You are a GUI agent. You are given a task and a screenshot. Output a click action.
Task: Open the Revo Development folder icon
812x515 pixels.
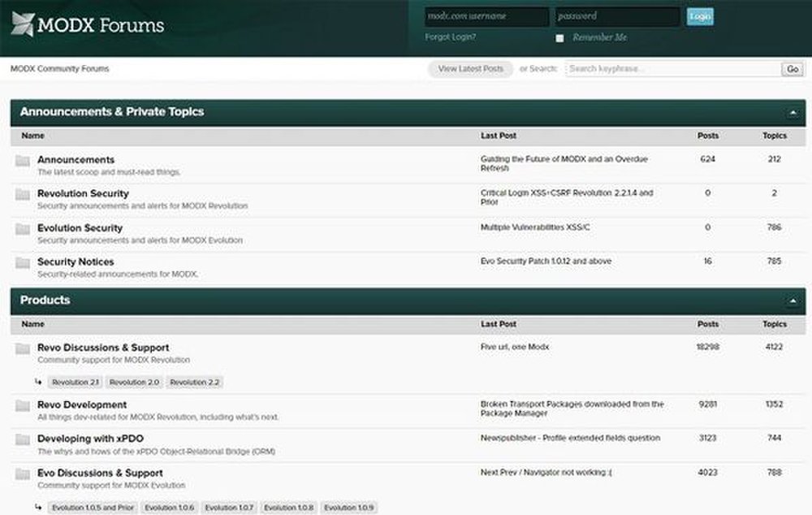pos(22,405)
